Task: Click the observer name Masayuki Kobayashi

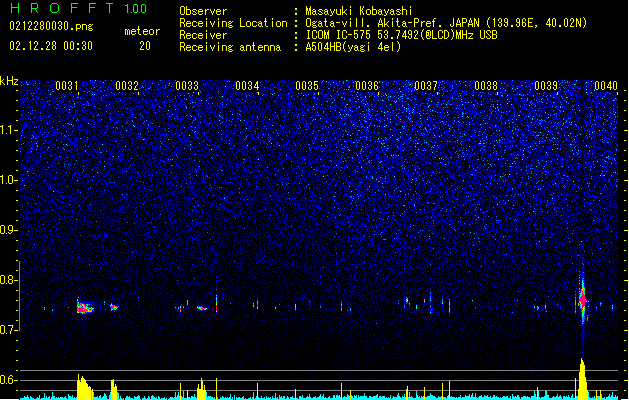Action: [x=359, y=11]
